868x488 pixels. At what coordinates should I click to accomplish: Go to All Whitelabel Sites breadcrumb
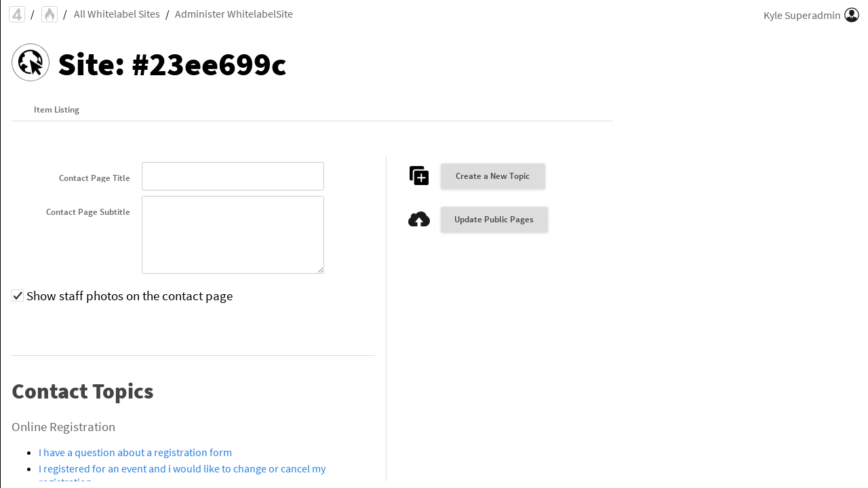[117, 14]
